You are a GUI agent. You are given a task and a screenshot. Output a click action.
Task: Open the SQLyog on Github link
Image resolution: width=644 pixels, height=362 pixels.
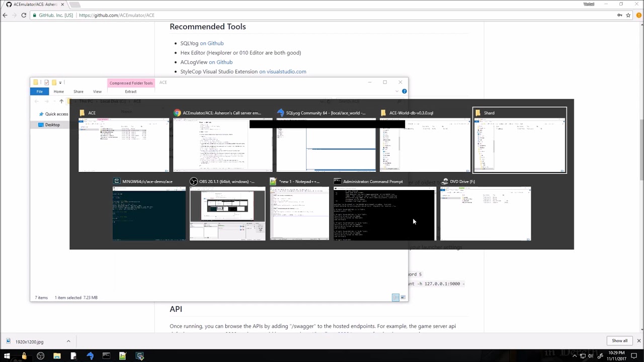(x=212, y=43)
